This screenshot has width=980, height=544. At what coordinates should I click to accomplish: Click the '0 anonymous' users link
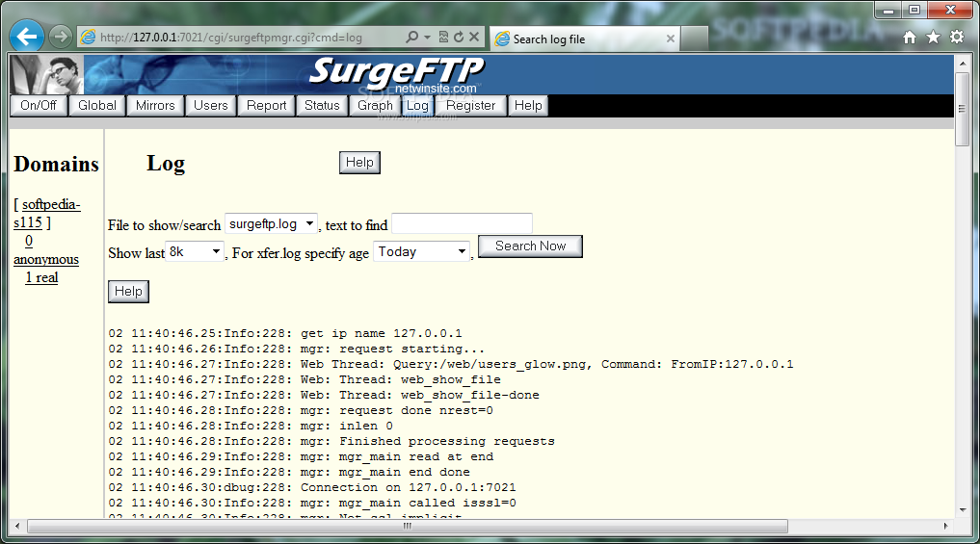click(46, 249)
